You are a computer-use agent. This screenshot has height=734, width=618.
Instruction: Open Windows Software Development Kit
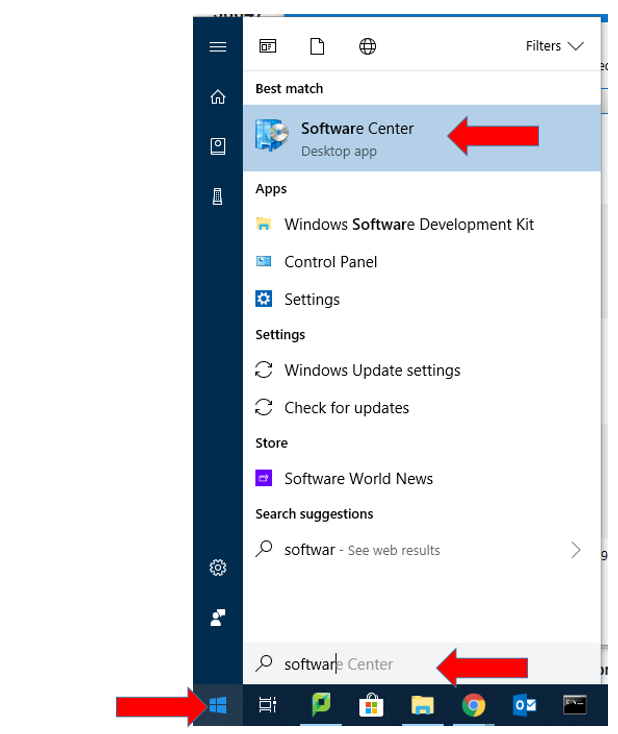click(x=422, y=224)
